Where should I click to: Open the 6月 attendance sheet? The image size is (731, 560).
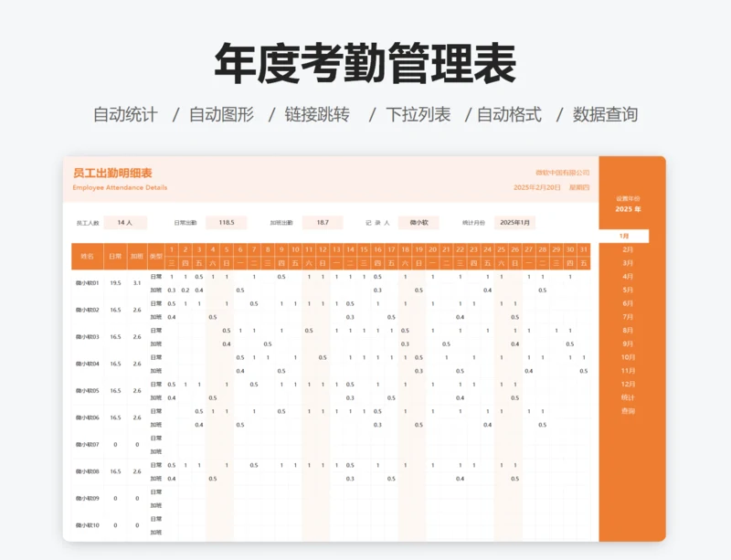(x=628, y=303)
